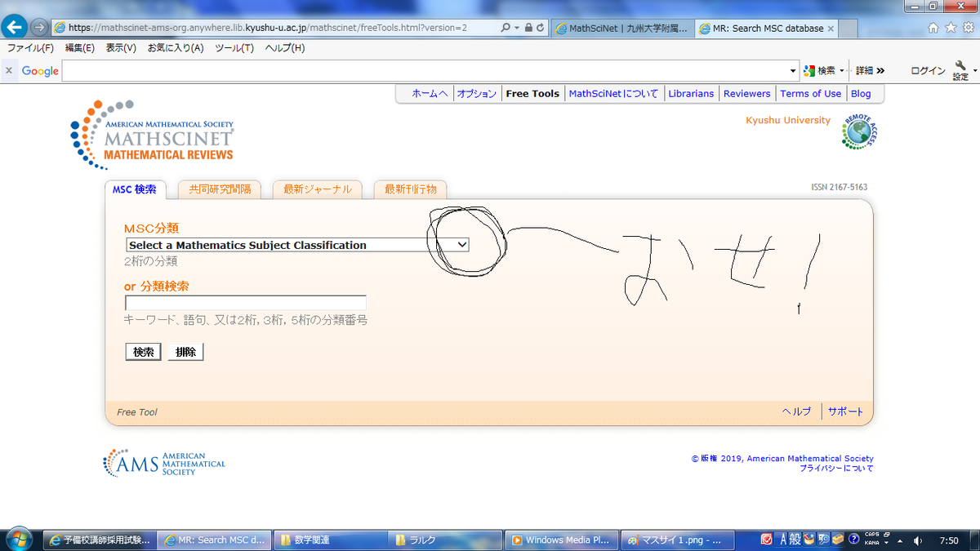The image size is (980, 551).
Task: Open the MathSciNetについて link
Action: pyautogui.click(x=613, y=94)
